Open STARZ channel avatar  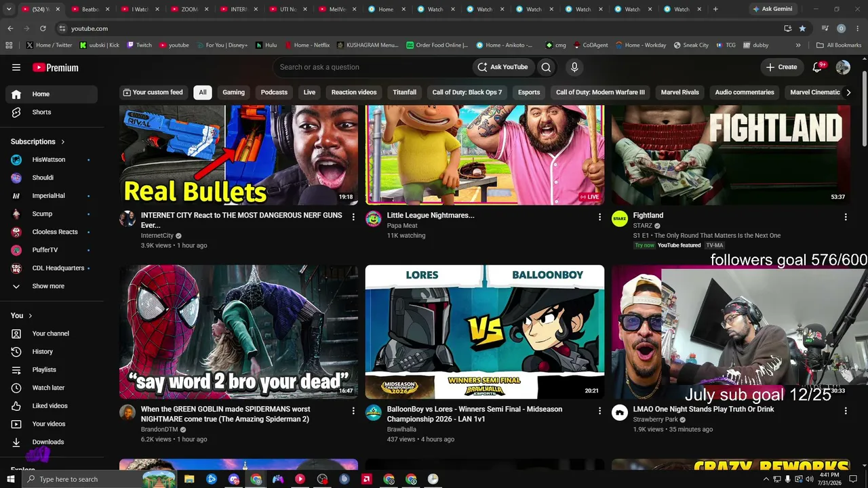[620, 218]
